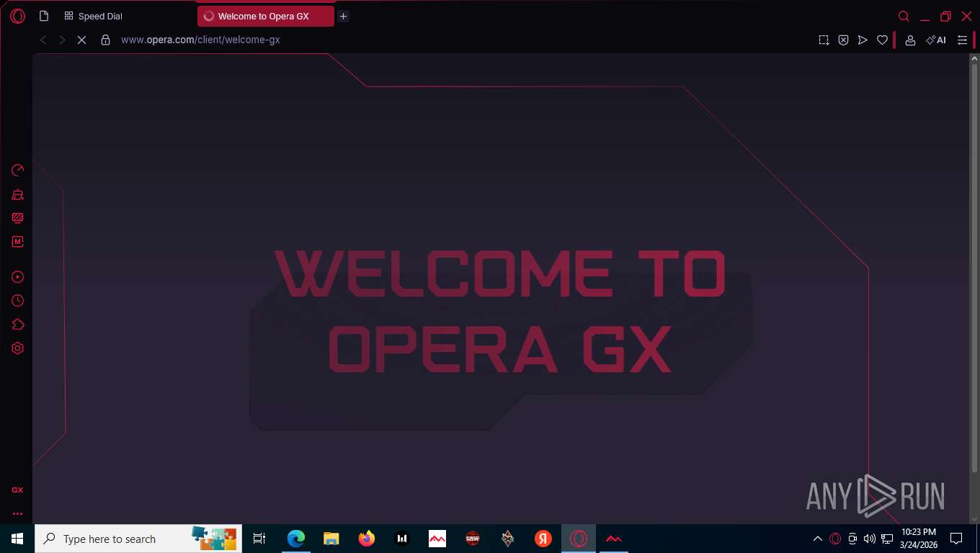
Task: Open a new tab with plus button
Action: coord(344,16)
